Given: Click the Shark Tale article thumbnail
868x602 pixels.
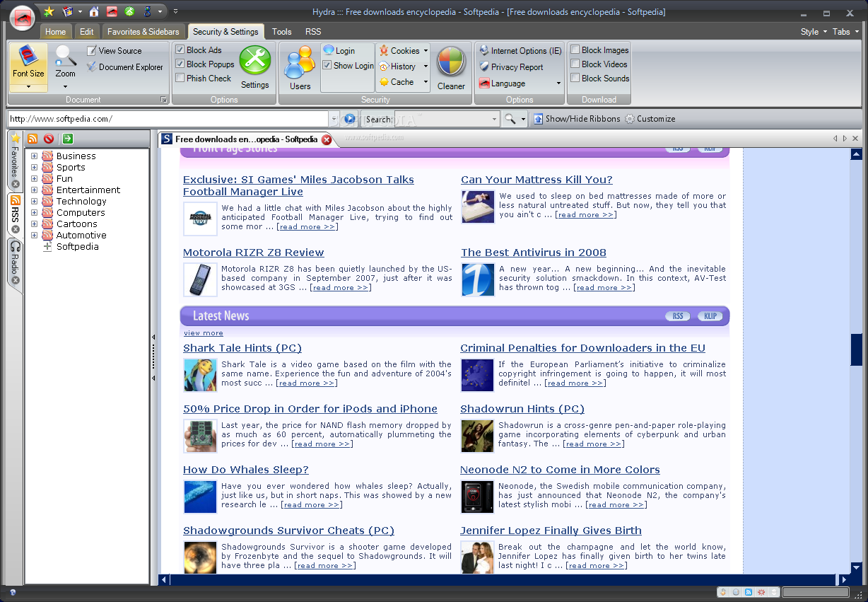Looking at the screenshot, I should click(200, 376).
